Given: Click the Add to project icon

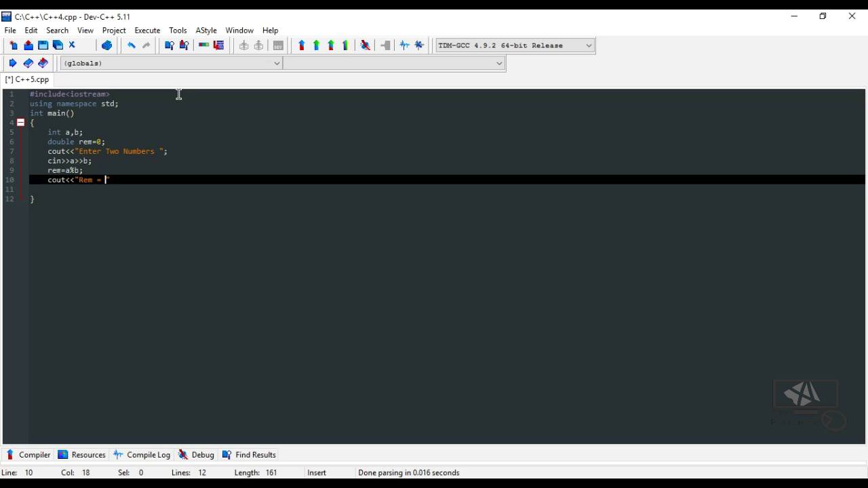Looking at the screenshot, I should coord(244,45).
